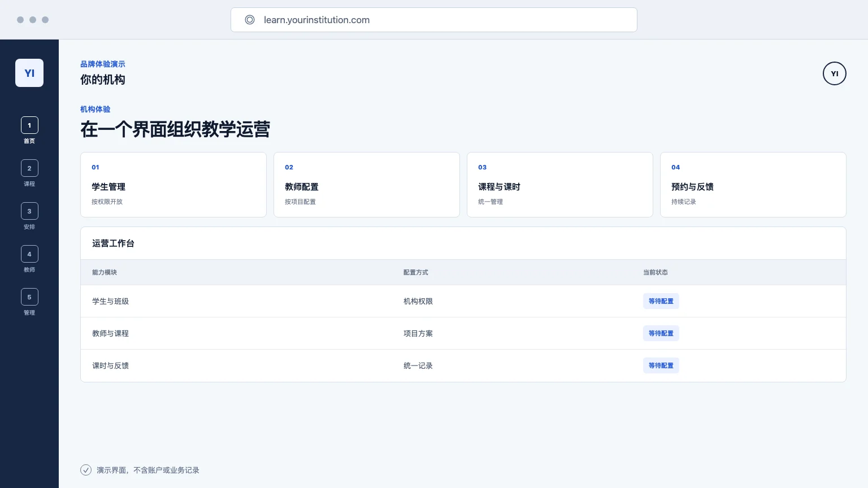This screenshot has height=488, width=868.
Task: Click the 当前状态 column header
Action: tap(656, 272)
